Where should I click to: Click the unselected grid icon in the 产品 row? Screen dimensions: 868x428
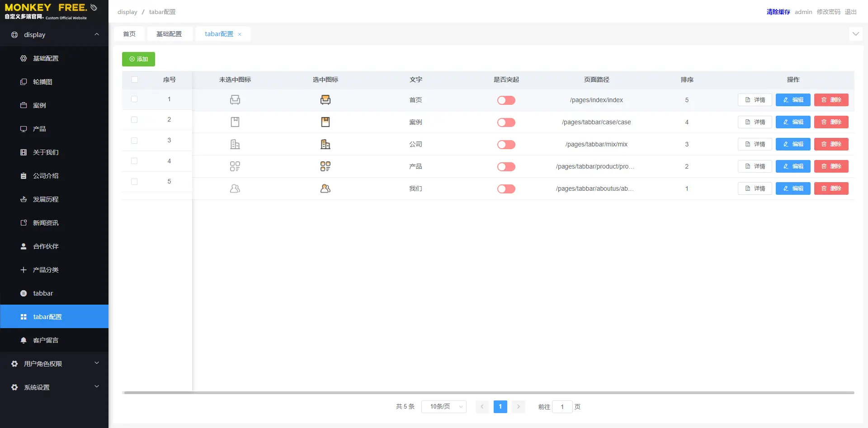pos(235,166)
